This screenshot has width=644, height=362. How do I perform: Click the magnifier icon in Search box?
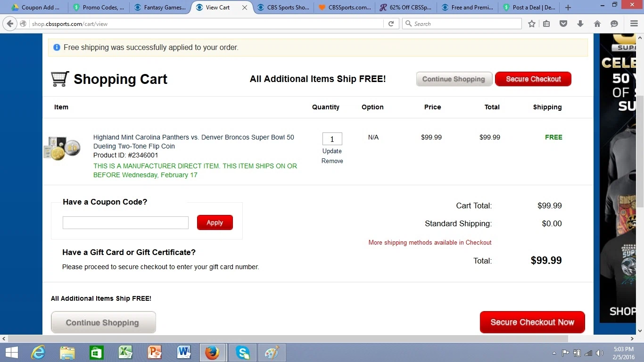[x=408, y=24]
